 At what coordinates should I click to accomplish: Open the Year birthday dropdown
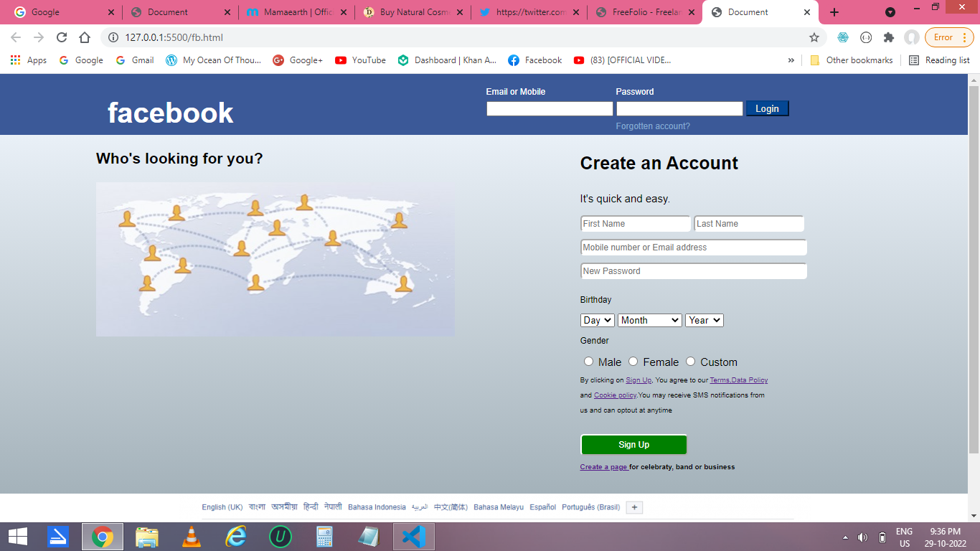705,320
